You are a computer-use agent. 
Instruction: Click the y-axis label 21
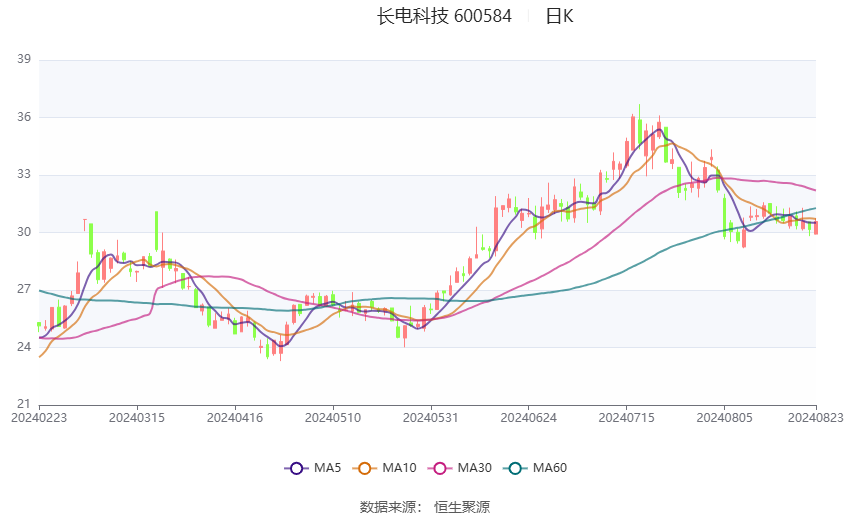pyautogui.click(x=24, y=404)
